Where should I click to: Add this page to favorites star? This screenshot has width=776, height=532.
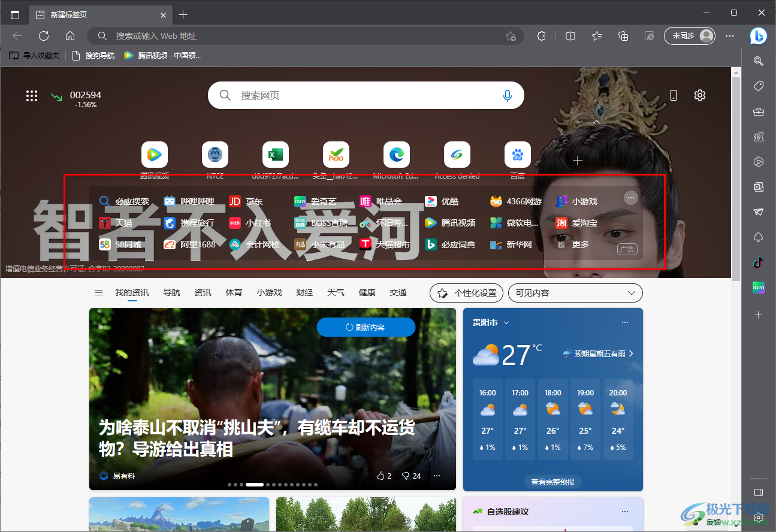point(511,36)
